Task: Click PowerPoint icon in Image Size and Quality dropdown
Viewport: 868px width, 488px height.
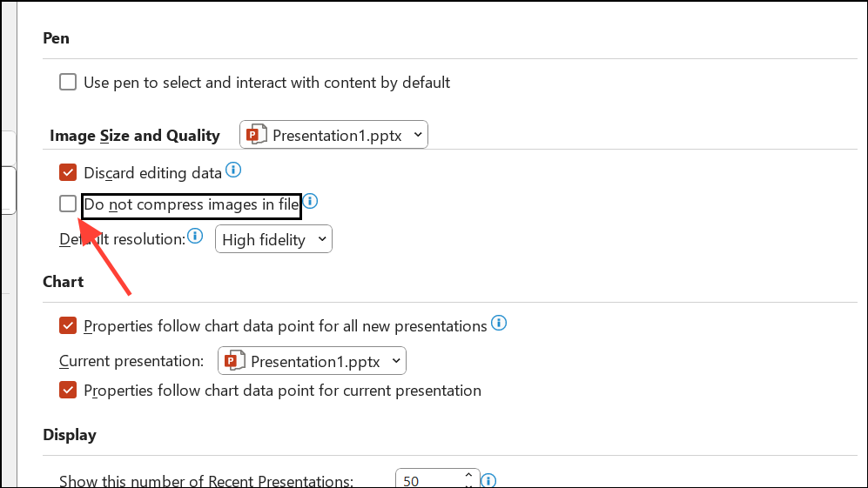Action: tap(256, 135)
